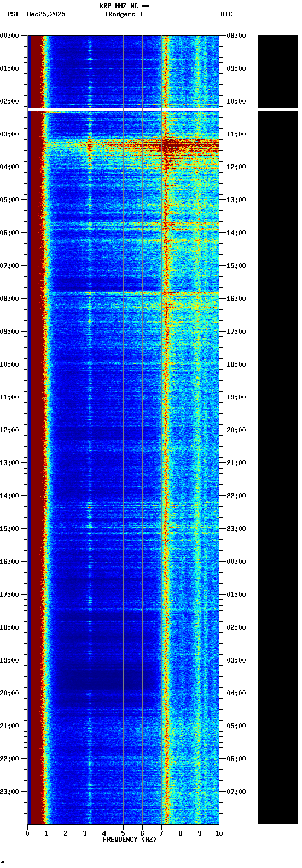
Task: Click the 05:00 UTC time label
Action: (x=236, y=726)
